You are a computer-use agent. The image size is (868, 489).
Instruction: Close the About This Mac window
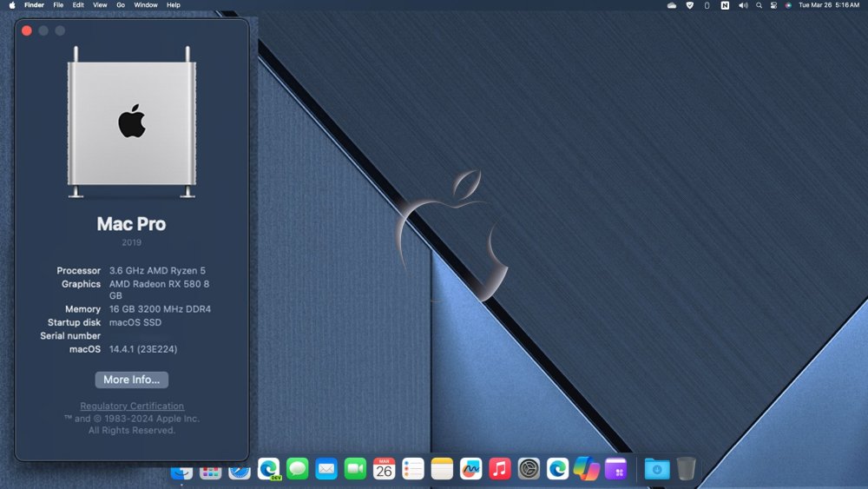point(27,30)
